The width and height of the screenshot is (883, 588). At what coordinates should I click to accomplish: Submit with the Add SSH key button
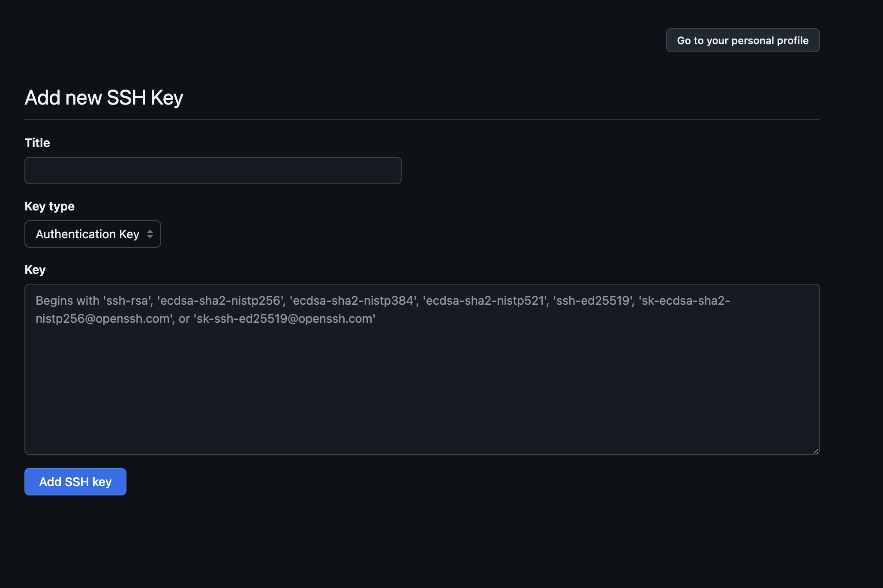click(75, 482)
